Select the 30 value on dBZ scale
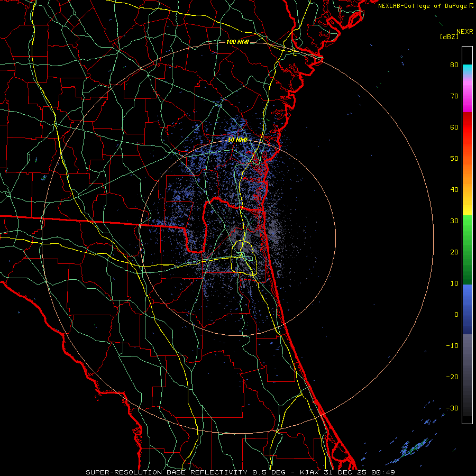This screenshot has height=476, width=476. (x=454, y=221)
